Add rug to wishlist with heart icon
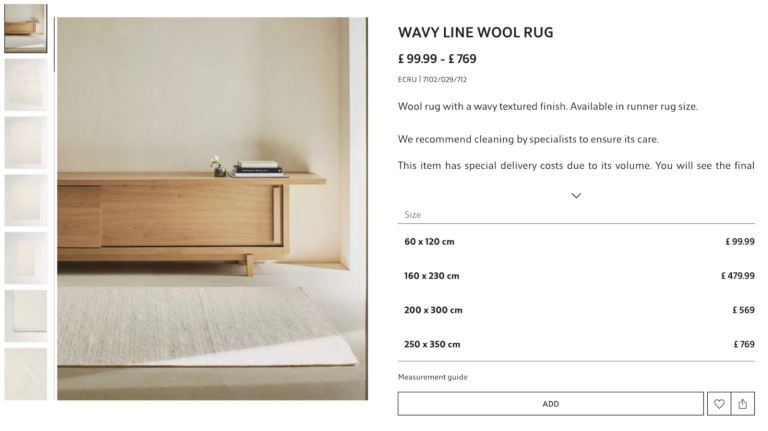 click(x=719, y=404)
